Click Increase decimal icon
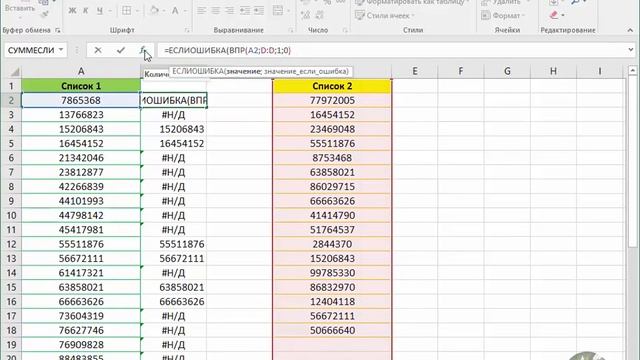Image resolution: width=640 pixels, height=360 pixels. coord(305,16)
